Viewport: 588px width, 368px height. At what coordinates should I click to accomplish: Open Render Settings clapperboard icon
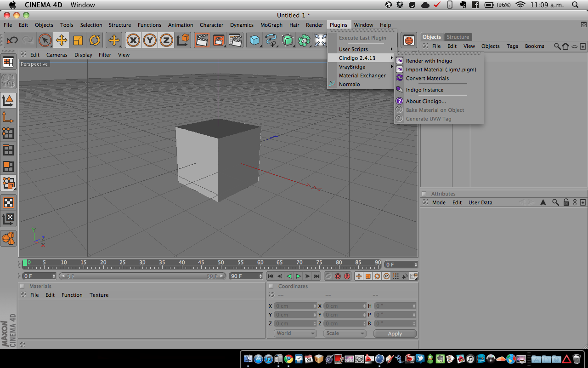(x=236, y=40)
